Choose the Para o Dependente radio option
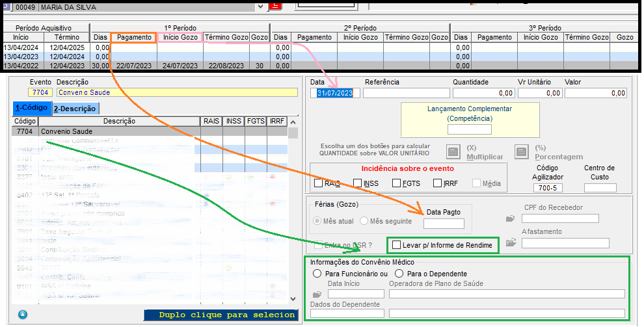644x327 pixels. tap(399, 273)
